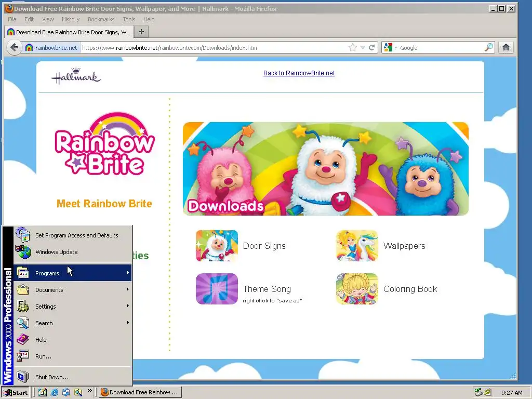Open the Help menu in Firefox
Image resolution: width=532 pixels, height=399 pixels.
[x=149, y=19]
